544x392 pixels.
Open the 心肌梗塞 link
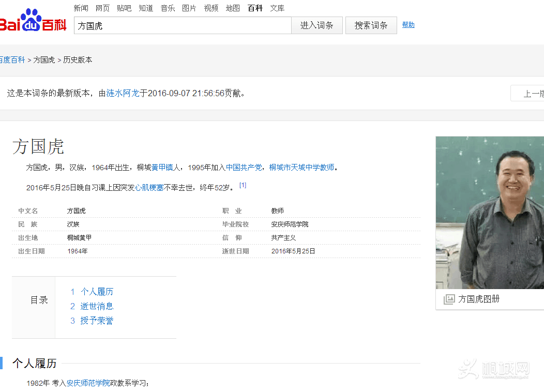pyautogui.click(x=149, y=188)
